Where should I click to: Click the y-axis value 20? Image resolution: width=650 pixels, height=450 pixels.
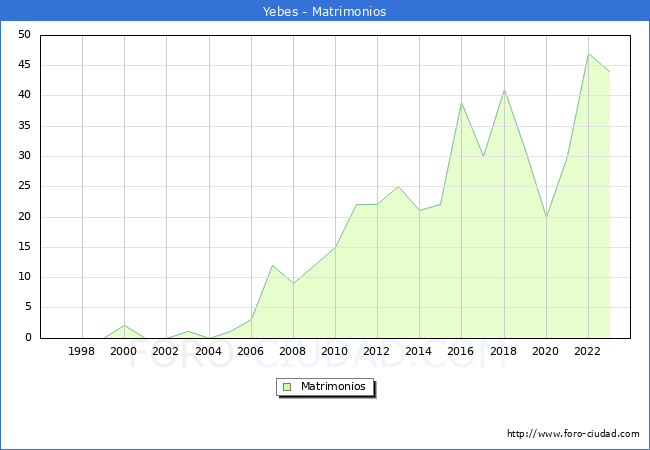(25, 217)
